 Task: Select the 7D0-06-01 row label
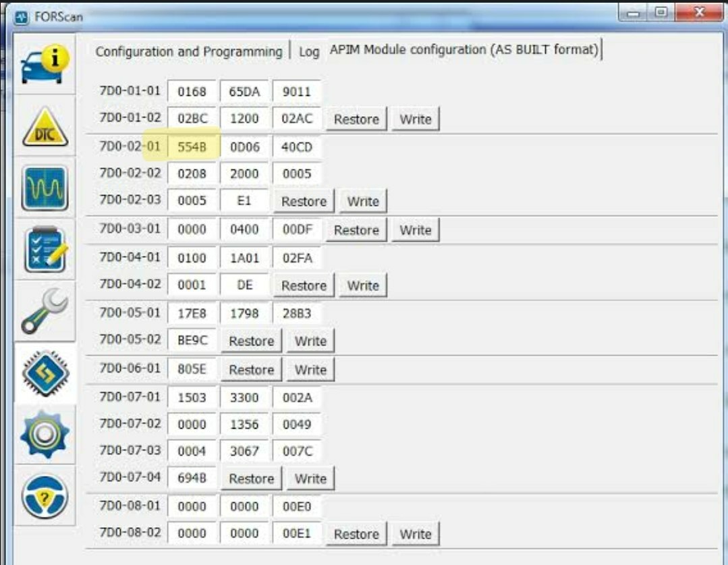tap(130, 368)
